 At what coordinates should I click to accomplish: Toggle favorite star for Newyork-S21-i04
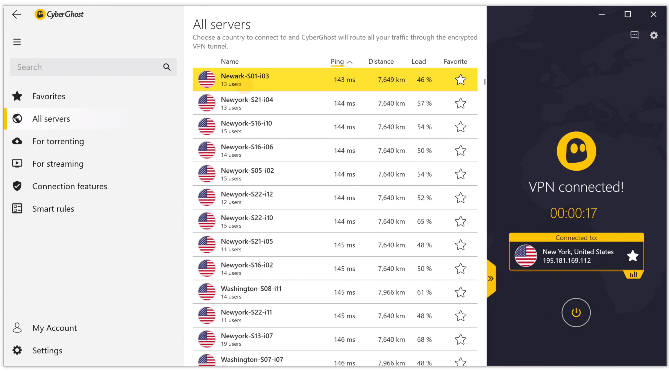pos(460,103)
